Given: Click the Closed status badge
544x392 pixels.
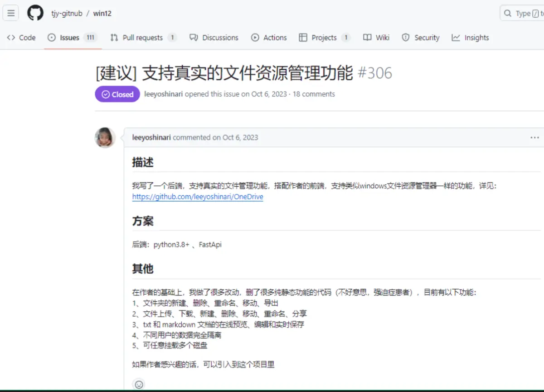Looking at the screenshot, I should pyautogui.click(x=117, y=94).
